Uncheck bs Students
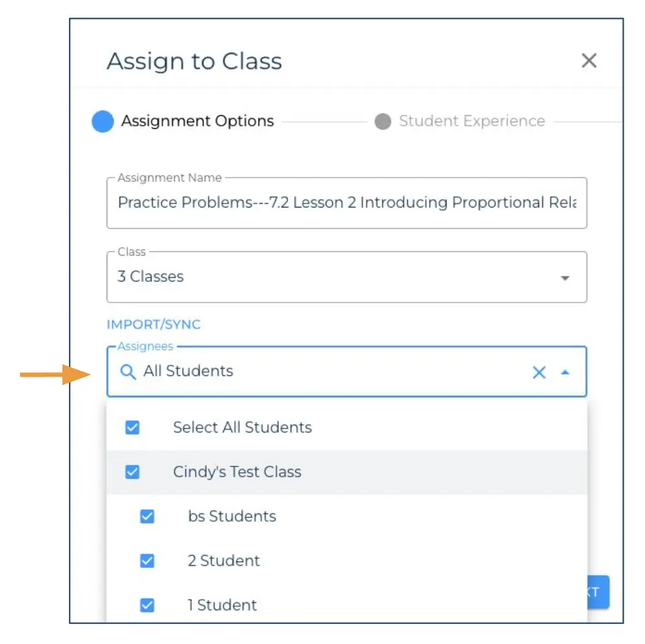 point(147,516)
